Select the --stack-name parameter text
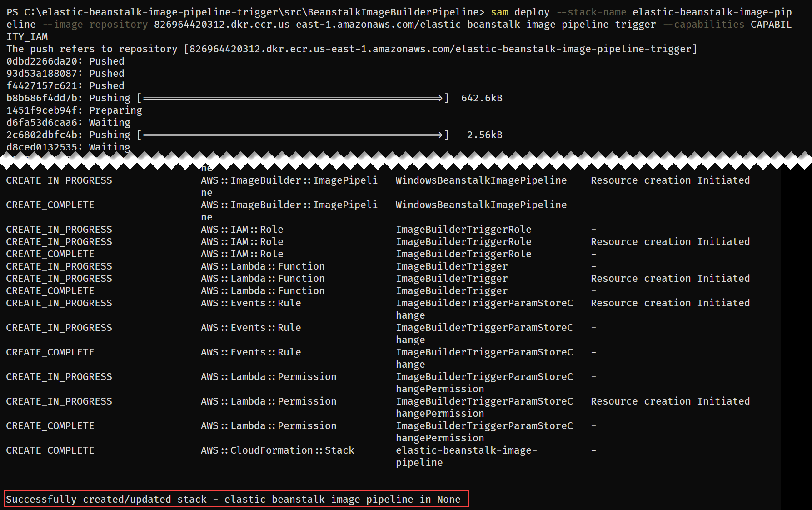Screen dimensions: 812x510 coord(591,12)
